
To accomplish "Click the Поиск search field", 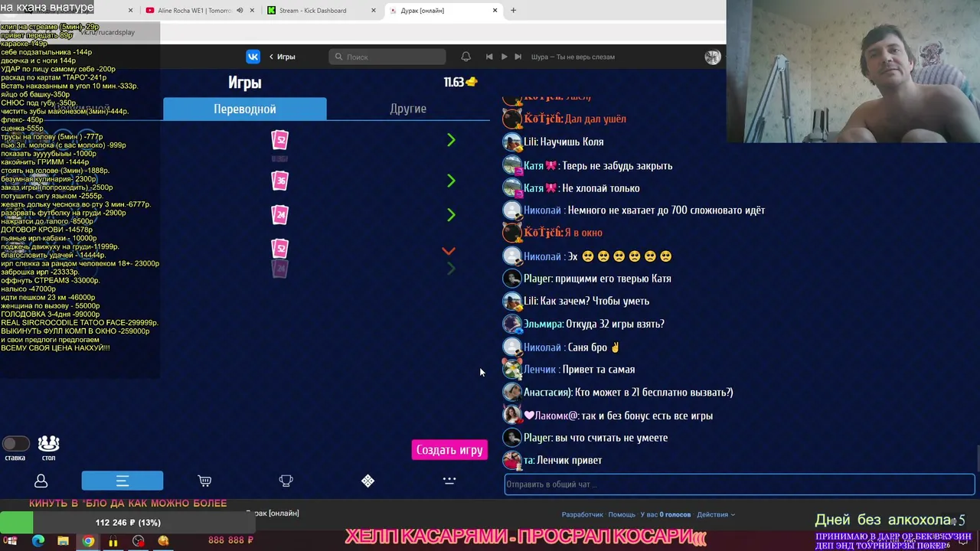I will click(387, 57).
